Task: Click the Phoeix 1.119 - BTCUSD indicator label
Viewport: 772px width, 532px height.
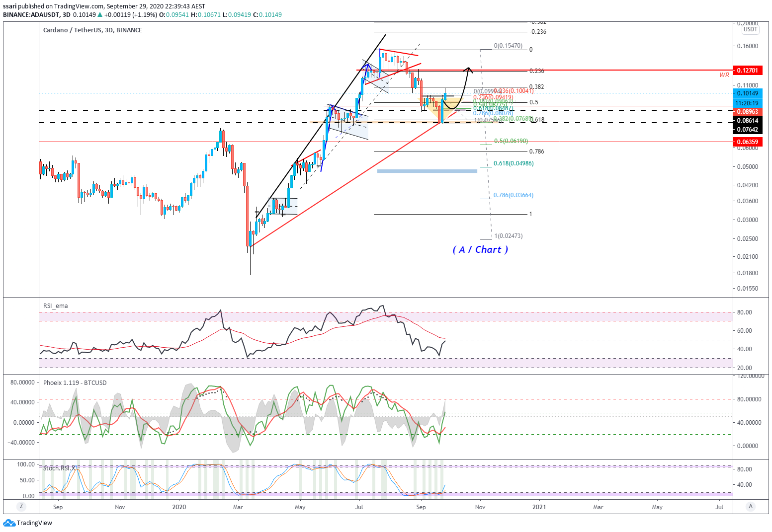Action: click(75, 383)
